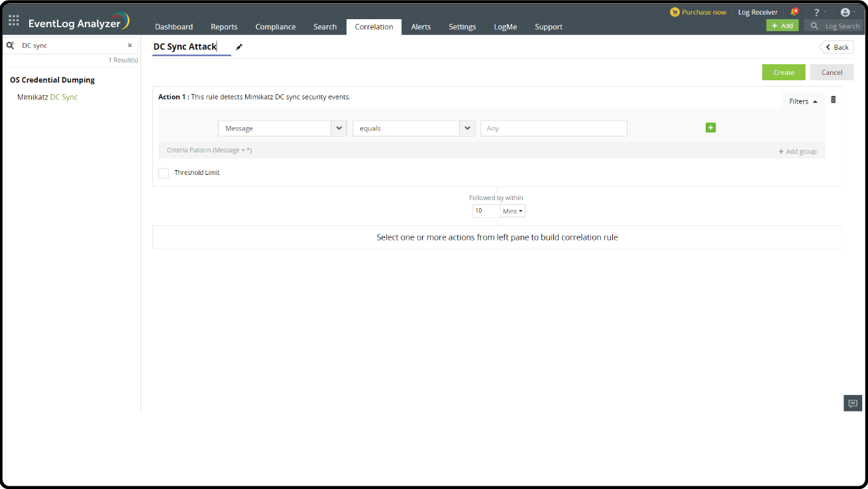Click the Criteria Pattern text
The height and width of the screenshot is (489, 868).
pos(209,150)
